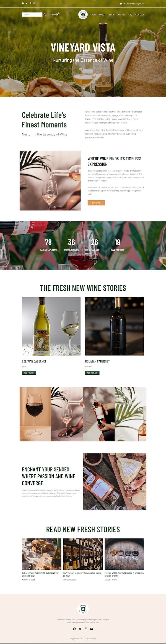Go to the SHOP menu item
Screen dimensions: 166x644
pos(93,15)
